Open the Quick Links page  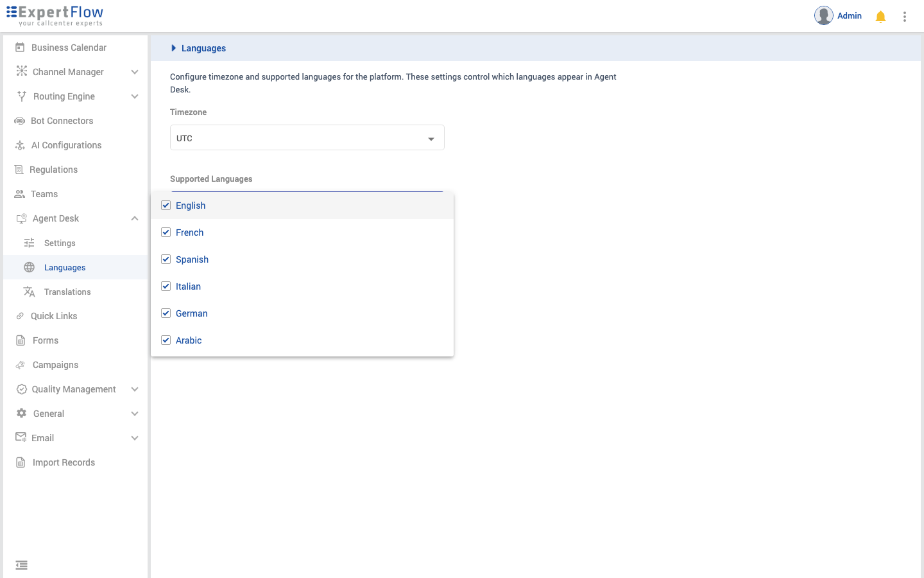[x=75, y=316]
